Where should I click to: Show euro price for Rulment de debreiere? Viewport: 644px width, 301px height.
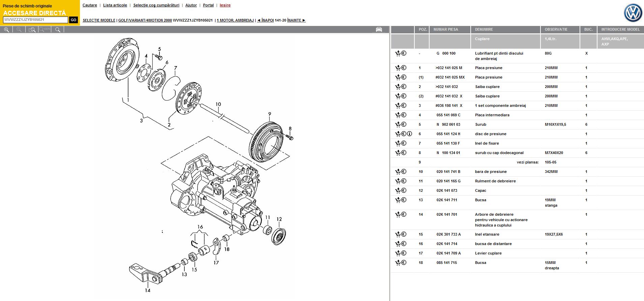[x=404, y=181]
